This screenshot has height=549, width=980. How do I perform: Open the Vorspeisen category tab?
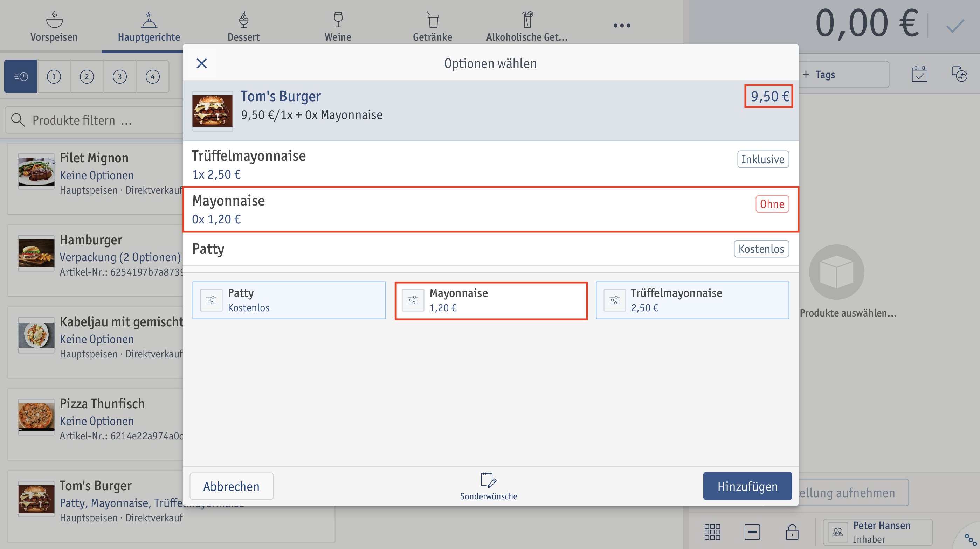pyautogui.click(x=54, y=26)
